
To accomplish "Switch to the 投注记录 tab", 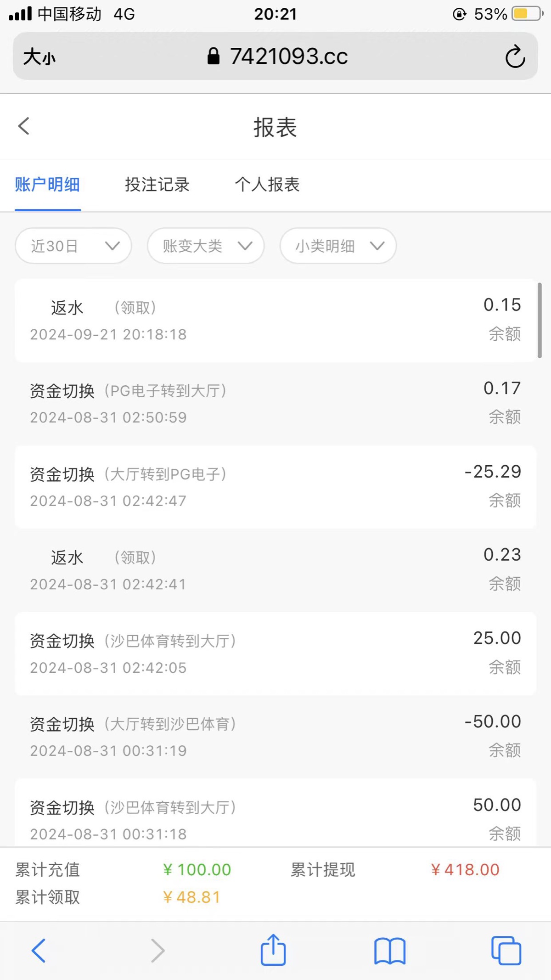I will pyautogui.click(x=157, y=185).
